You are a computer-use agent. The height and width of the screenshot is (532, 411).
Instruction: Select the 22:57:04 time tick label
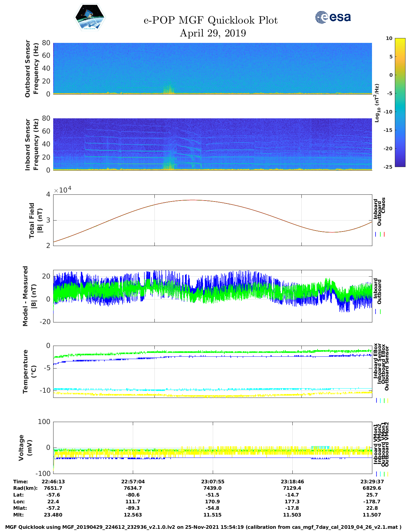click(133, 482)
